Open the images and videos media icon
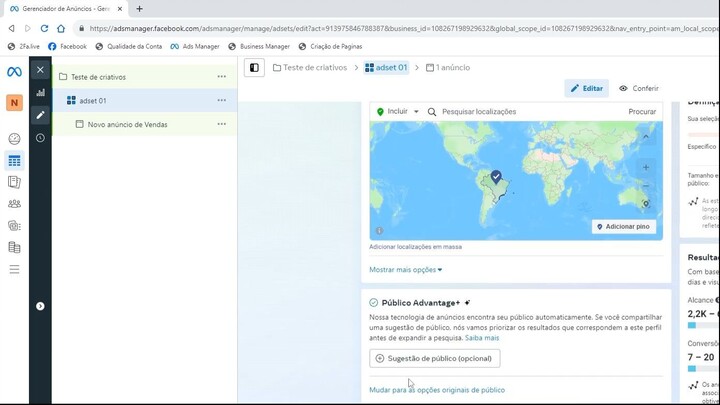 14,225
